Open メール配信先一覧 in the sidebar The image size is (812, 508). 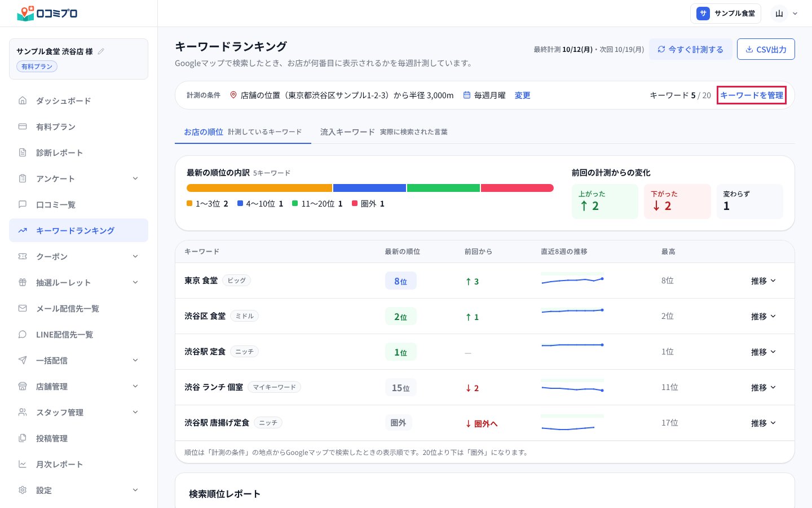tap(78, 308)
